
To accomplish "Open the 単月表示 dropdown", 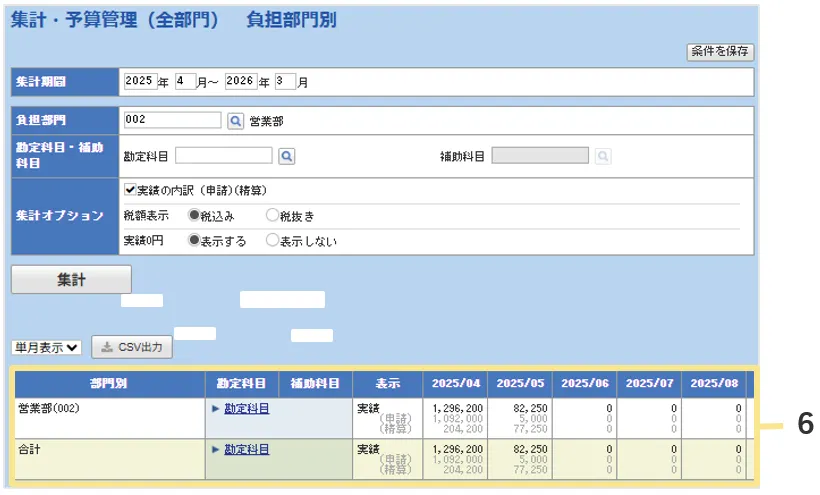I will [46, 348].
